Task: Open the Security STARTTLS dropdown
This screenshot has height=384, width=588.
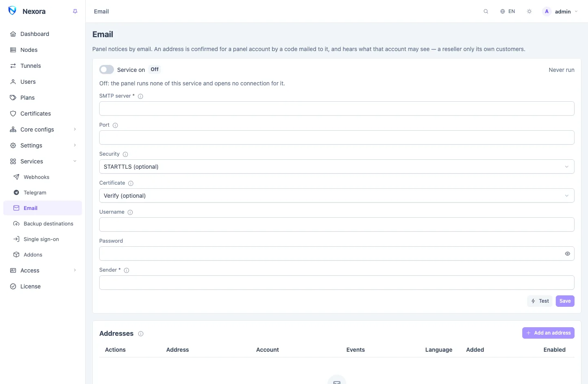Action: (x=337, y=167)
